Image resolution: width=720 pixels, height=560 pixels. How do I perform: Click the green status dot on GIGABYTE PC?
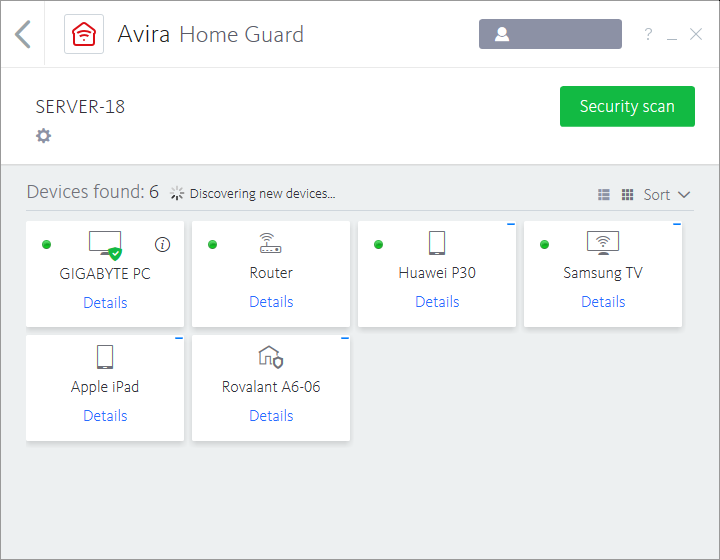pyautogui.click(x=46, y=245)
